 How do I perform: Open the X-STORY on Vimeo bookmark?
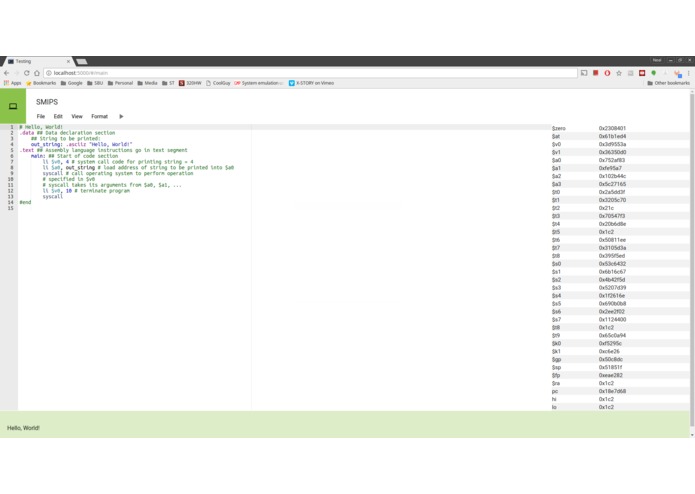click(x=311, y=83)
